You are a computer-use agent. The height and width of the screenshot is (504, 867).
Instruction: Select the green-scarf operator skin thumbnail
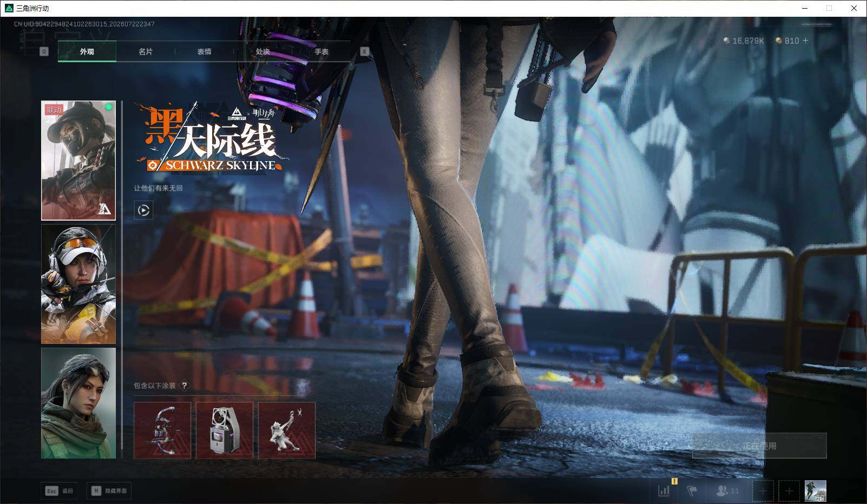(x=78, y=403)
